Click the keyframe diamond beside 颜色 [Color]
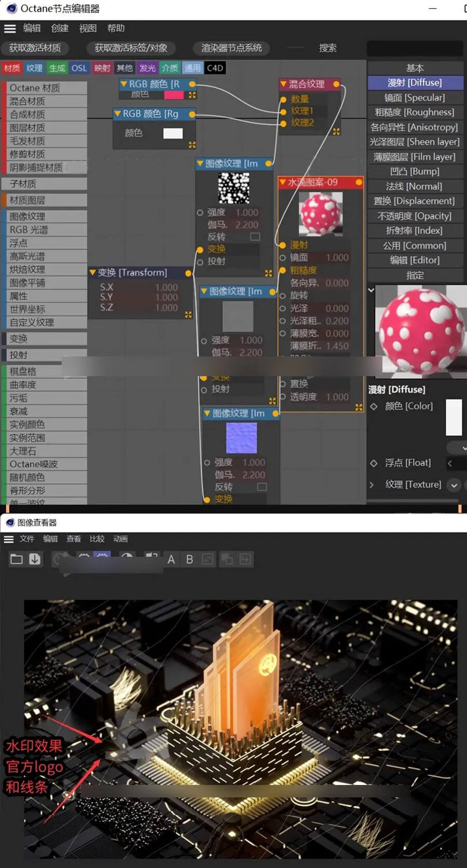Screen dimensions: 467x868 click(x=374, y=406)
